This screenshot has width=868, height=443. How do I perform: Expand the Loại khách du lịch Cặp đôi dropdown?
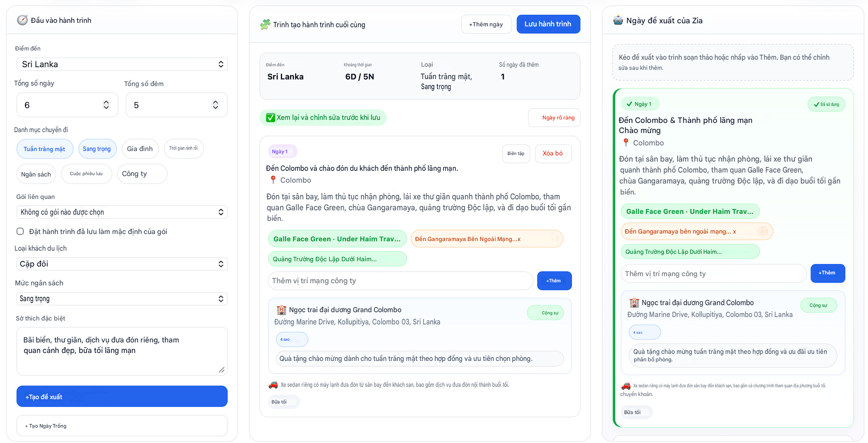122,264
